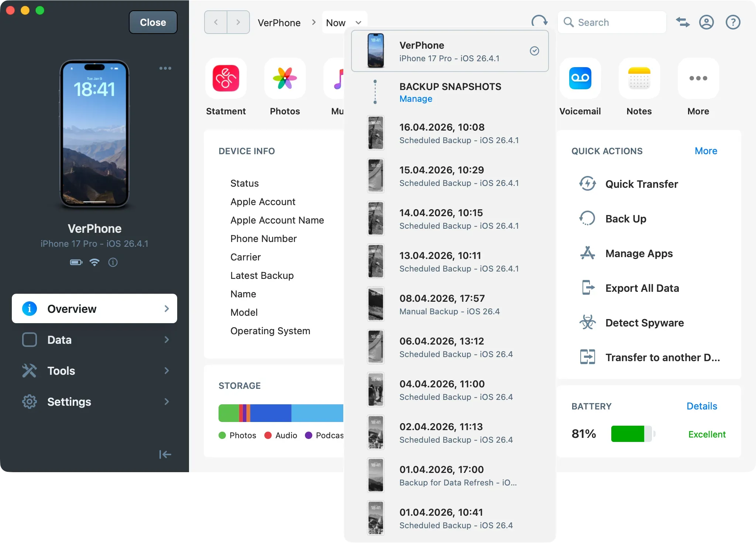The width and height of the screenshot is (756, 543).
Task: Open Detect Spyware action
Action: click(x=644, y=323)
